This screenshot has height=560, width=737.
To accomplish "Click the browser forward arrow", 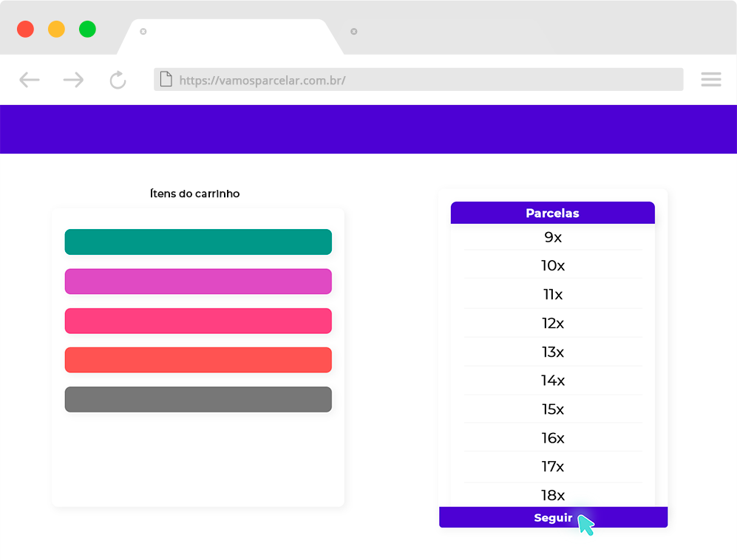I will click(73, 80).
